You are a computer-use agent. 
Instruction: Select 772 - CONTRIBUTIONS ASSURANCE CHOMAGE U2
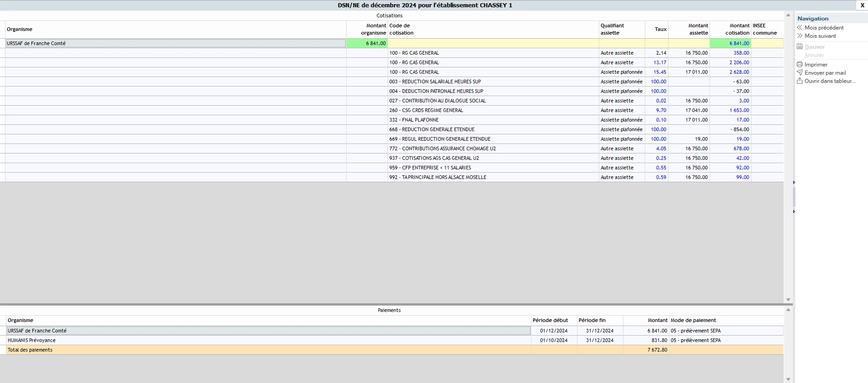point(493,148)
